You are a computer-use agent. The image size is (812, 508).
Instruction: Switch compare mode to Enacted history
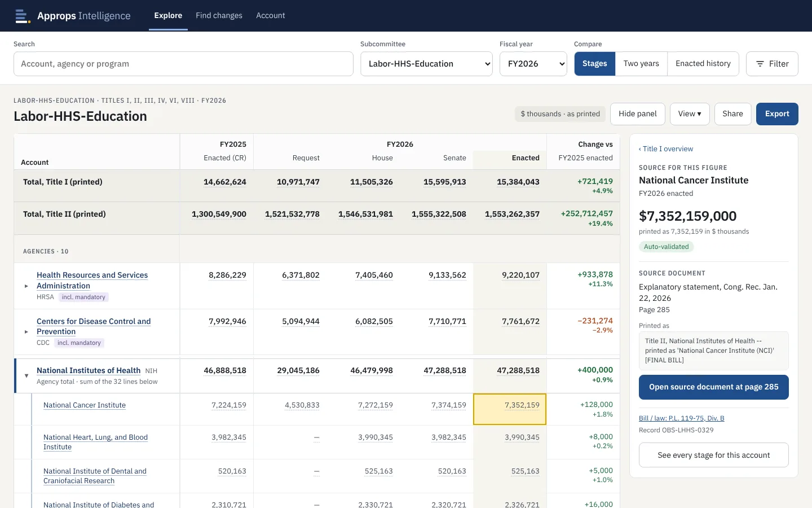pyautogui.click(x=703, y=64)
